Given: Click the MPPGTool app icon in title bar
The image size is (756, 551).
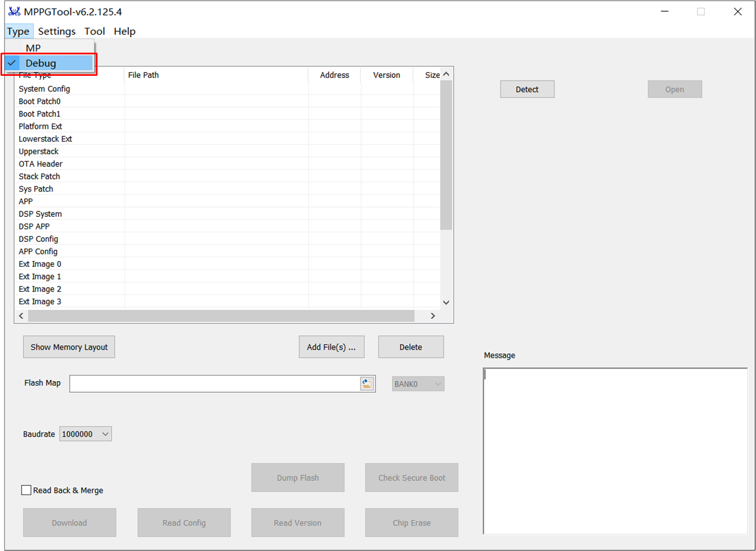Looking at the screenshot, I should click(14, 12).
